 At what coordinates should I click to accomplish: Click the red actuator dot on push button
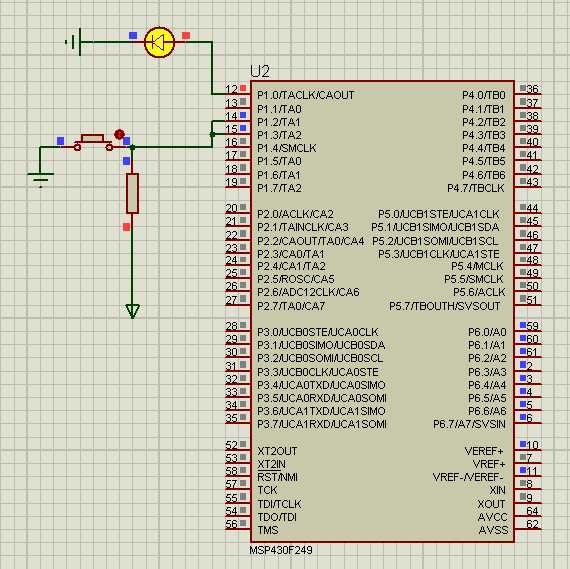tap(119, 135)
